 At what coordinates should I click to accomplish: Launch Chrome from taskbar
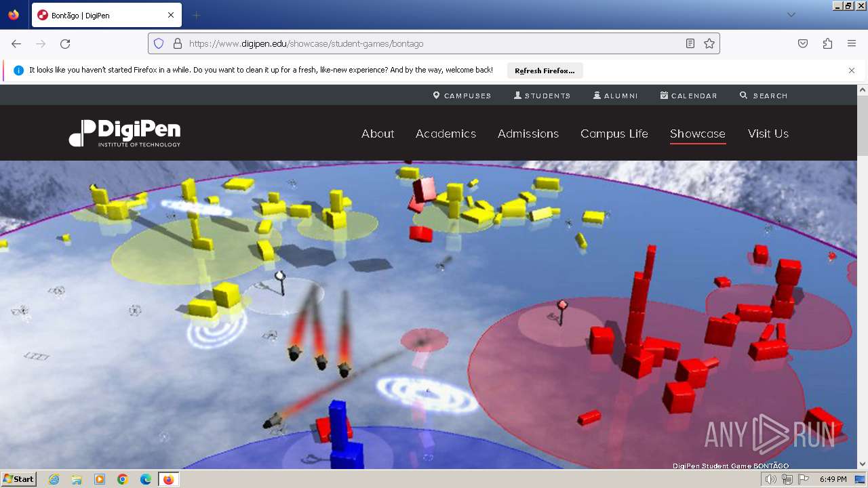[123, 479]
